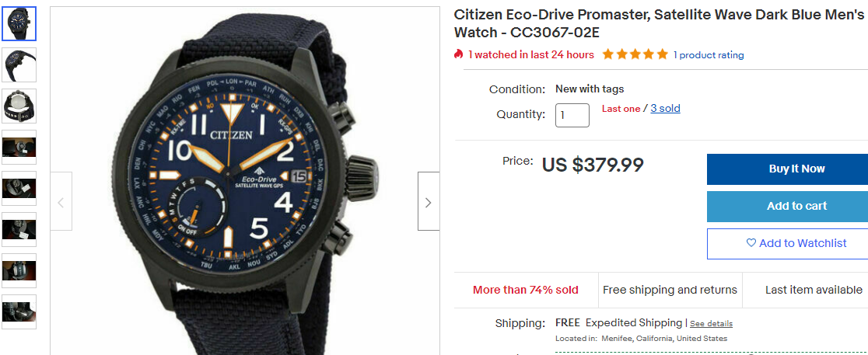Select the seventh thumbnail image
The height and width of the screenshot is (355, 868).
(19, 270)
